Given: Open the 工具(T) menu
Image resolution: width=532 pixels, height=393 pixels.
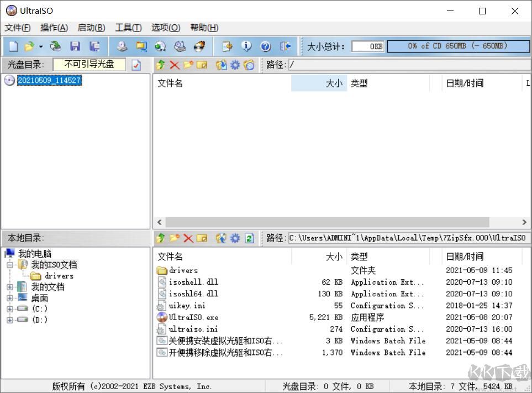Looking at the screenshot, I should [128, 28].
